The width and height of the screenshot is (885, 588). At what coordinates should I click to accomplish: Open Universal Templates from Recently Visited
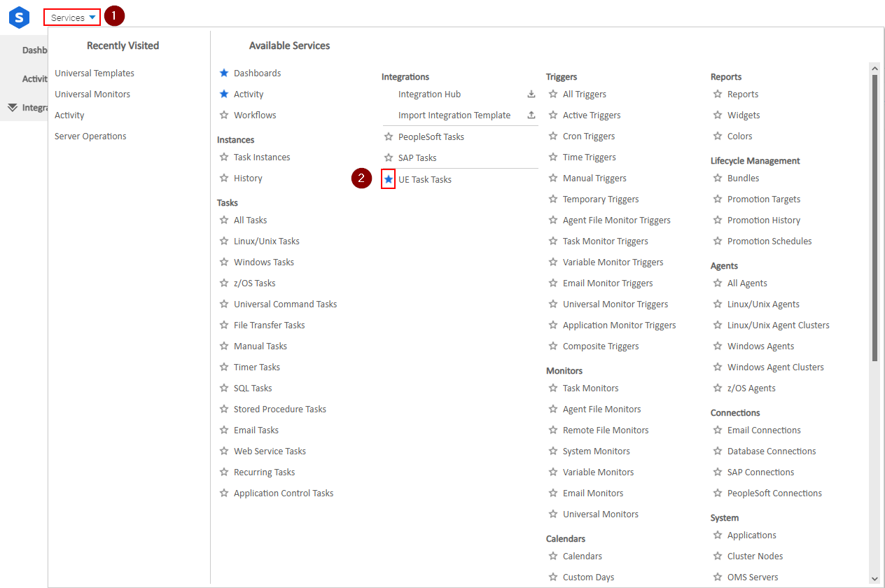click(95, 73)
